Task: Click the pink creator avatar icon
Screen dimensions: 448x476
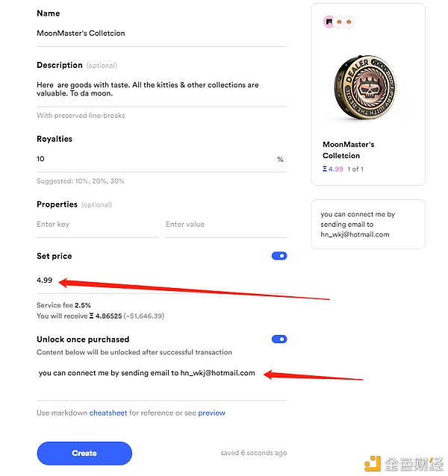Action: coord(329,22)
